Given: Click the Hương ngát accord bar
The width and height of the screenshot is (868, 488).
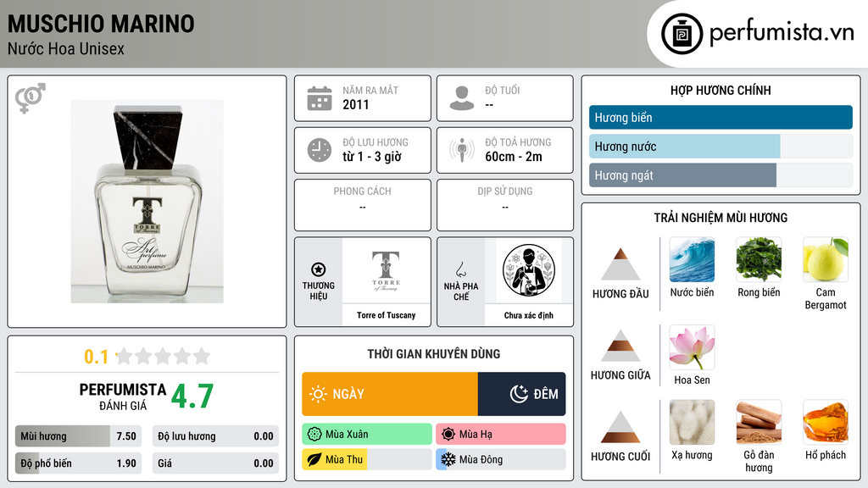Looking at the screenshot, I should tap(721, 175).
